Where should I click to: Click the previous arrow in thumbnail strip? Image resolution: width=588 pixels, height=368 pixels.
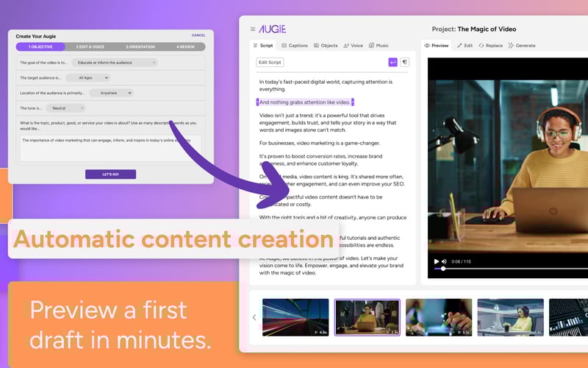(x=254, y=318)
